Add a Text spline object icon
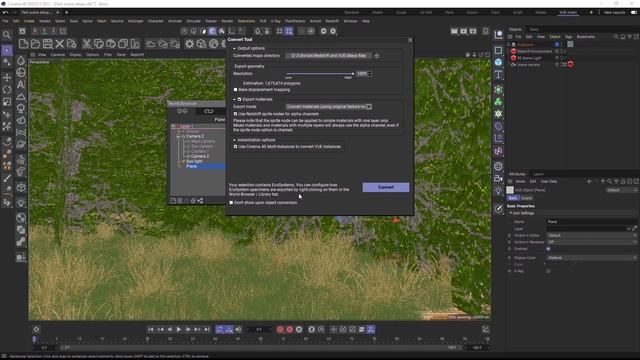The image size is (640, 360). point(498,75)
